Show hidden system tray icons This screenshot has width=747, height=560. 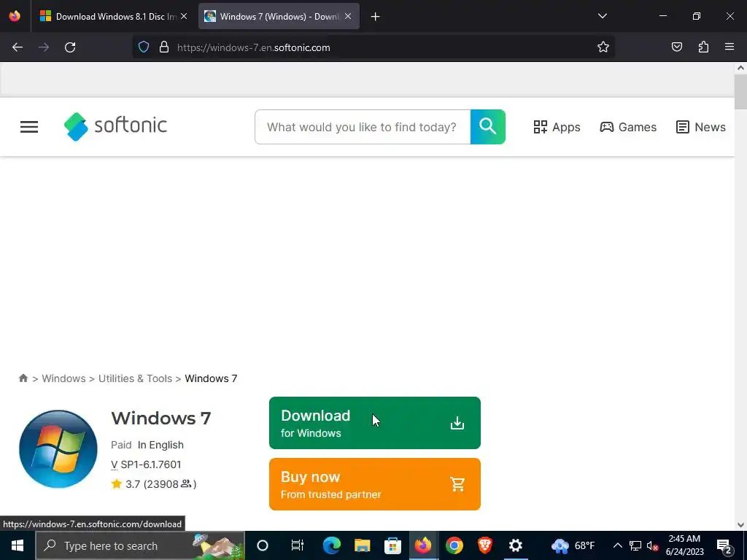[617, 545]
